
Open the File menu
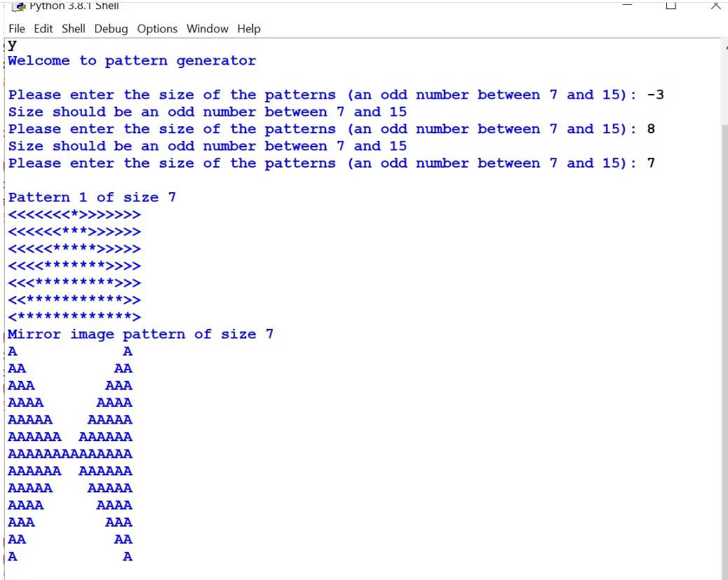17,29
